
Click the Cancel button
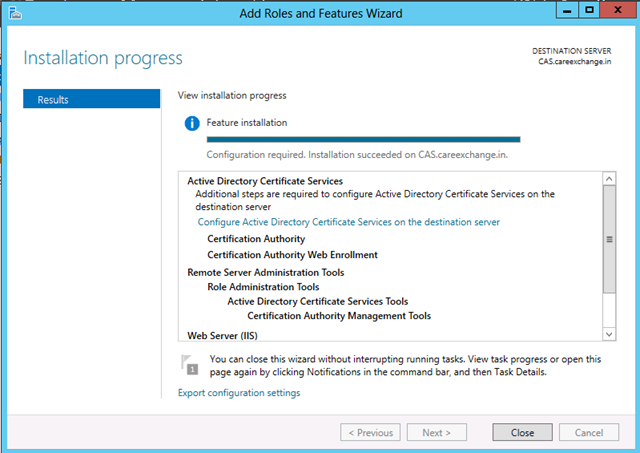[x=589, y=432]
